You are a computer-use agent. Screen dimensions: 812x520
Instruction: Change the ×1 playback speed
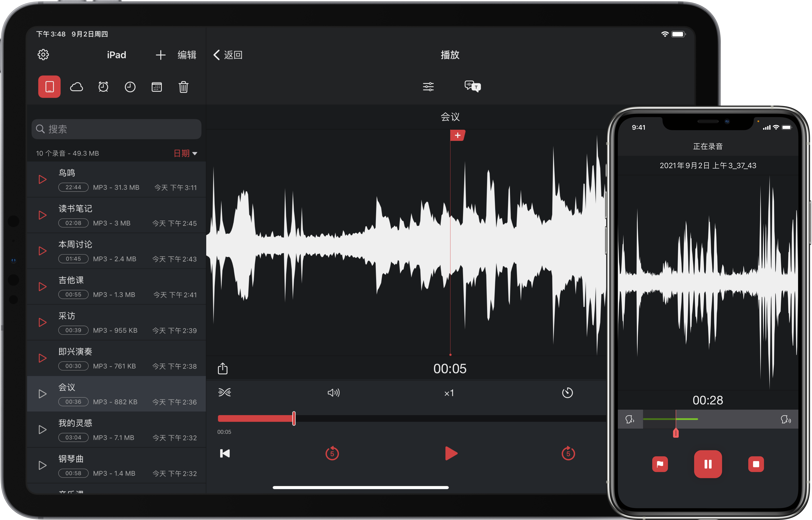click(449, 393)
